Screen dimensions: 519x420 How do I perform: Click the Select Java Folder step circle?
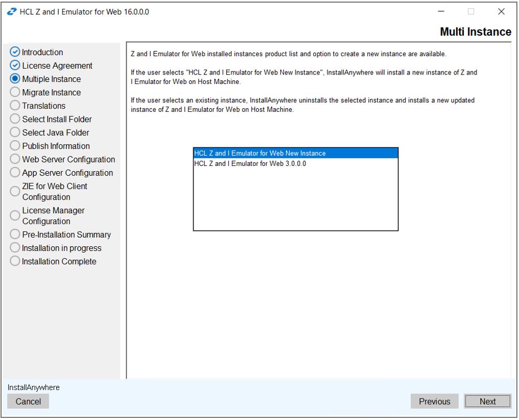[x=15, y=132]
